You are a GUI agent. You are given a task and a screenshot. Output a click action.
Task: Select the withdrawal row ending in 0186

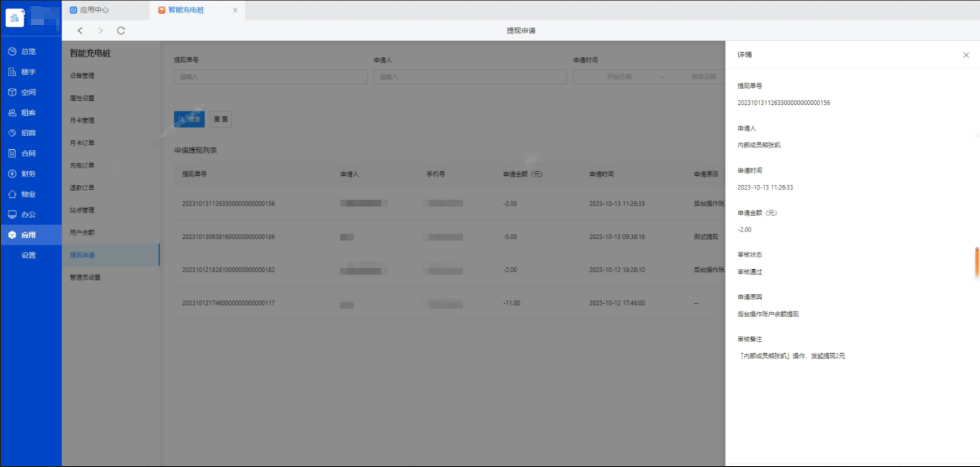point(228,237)
